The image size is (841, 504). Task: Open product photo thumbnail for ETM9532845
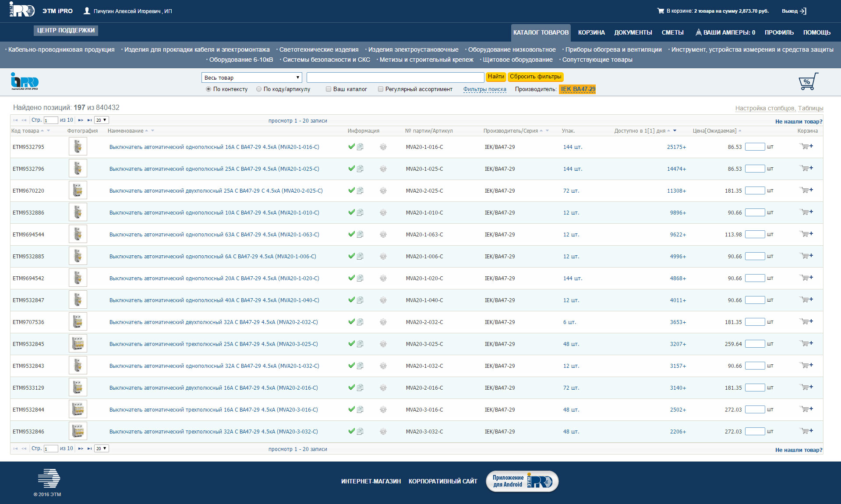coord(78,343)
